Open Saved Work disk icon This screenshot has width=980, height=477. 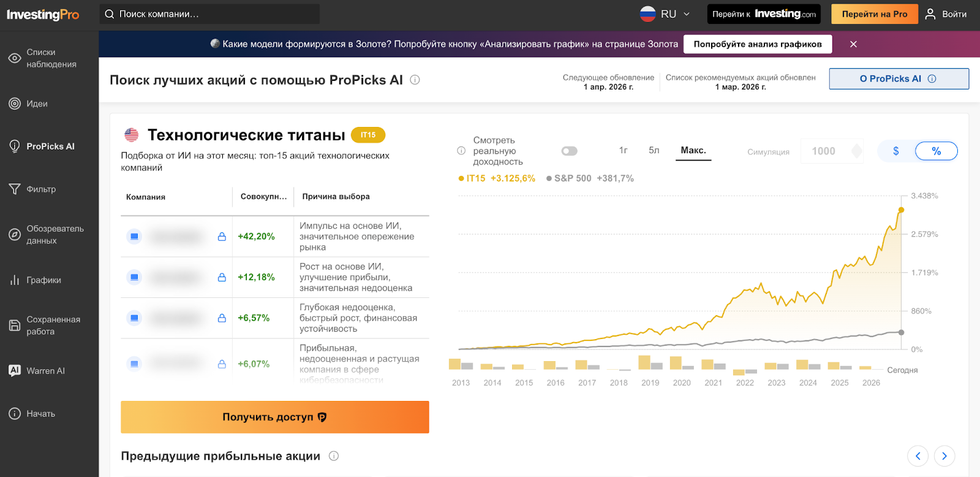[15, 326]
